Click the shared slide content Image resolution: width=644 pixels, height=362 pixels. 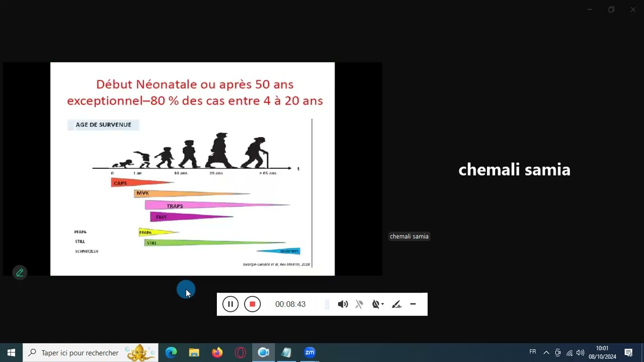[192, 169]
